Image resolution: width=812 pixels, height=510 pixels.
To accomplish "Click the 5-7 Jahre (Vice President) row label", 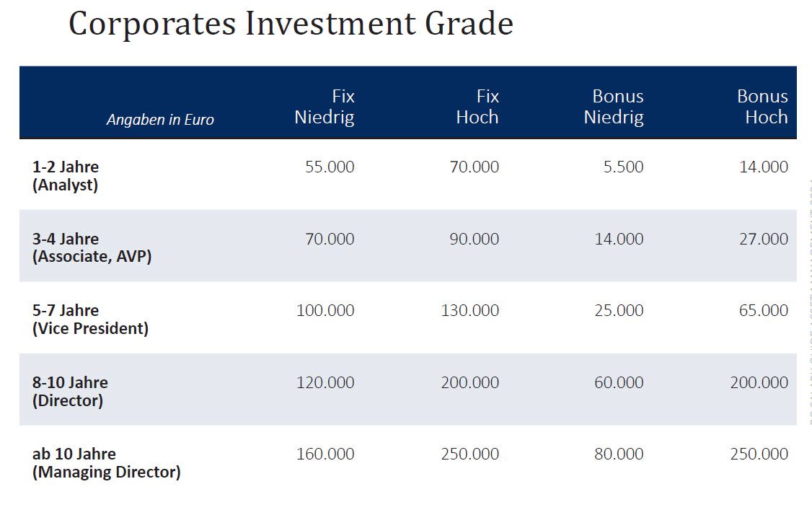I will tap(90, 319).
